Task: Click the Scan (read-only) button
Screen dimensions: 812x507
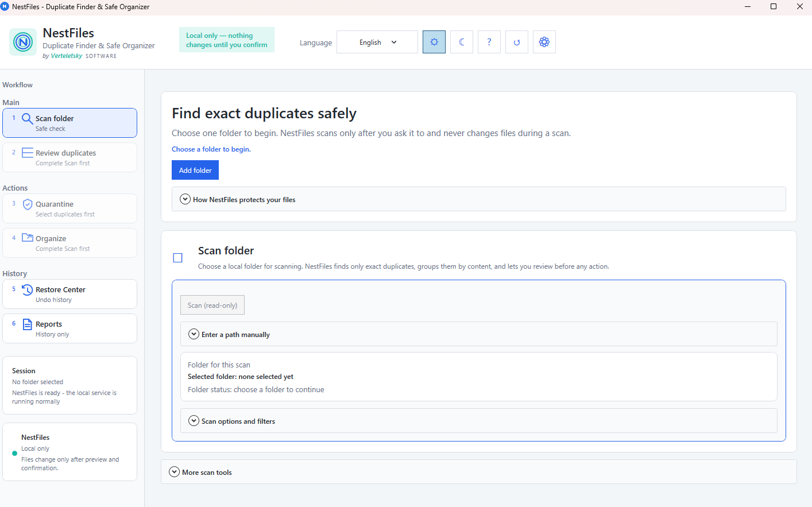Action: 212,305
